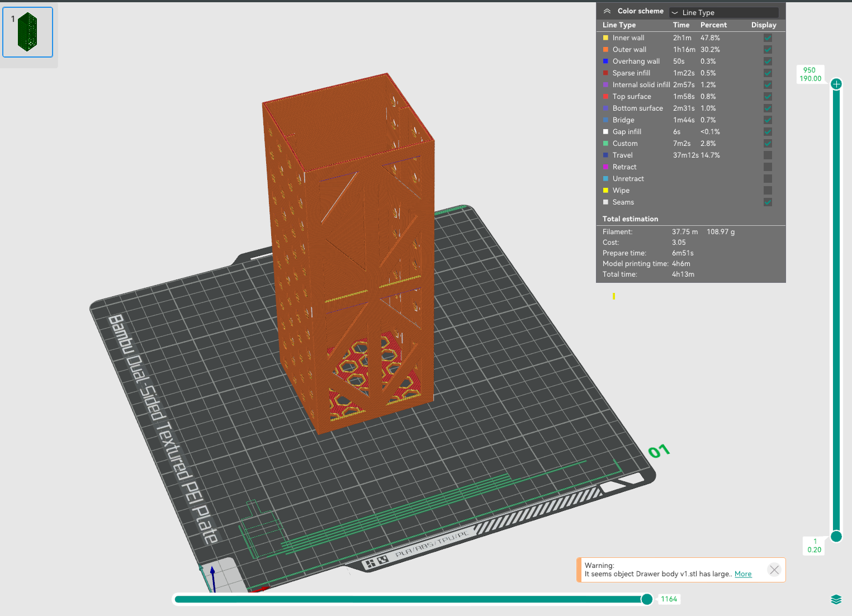
Task: Click the Overhang wall blue color swatch
Action: (x=605, y=61)
